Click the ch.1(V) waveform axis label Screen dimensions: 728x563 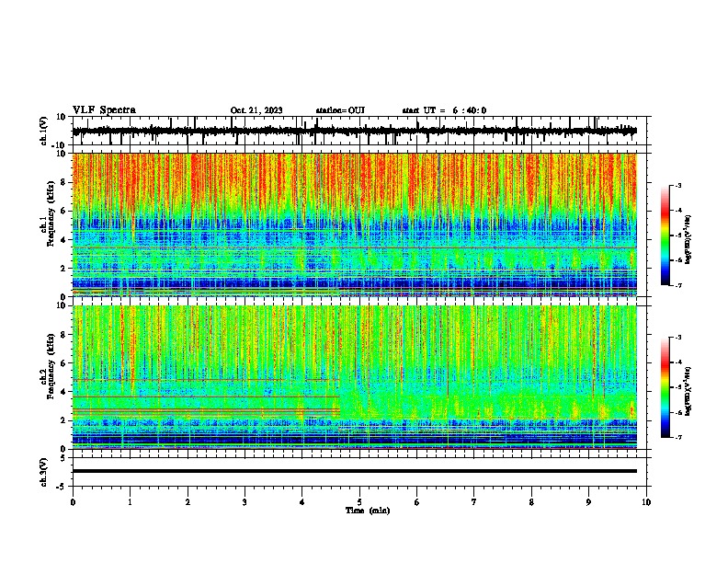(44, 131)
